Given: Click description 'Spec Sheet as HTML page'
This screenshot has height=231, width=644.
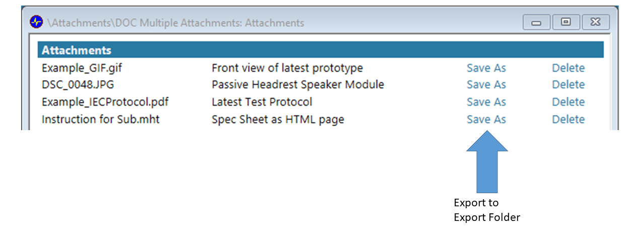Looking at the screenshot, I should point(277,120).
